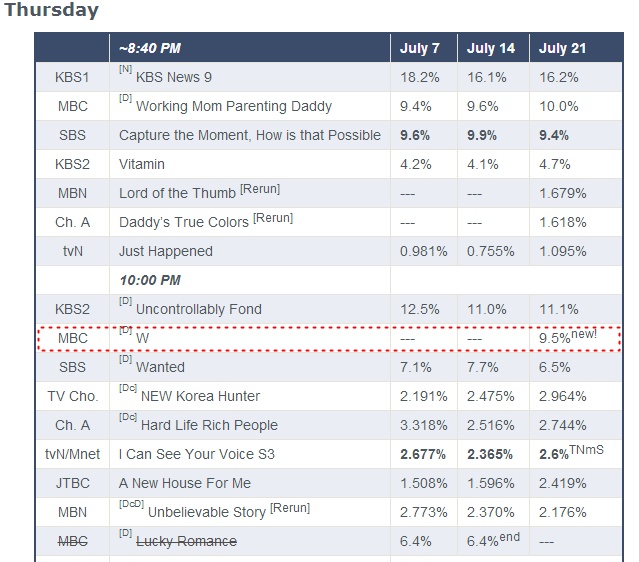
Task: Select the Just Happened show
Action: [x=165, y=251]
